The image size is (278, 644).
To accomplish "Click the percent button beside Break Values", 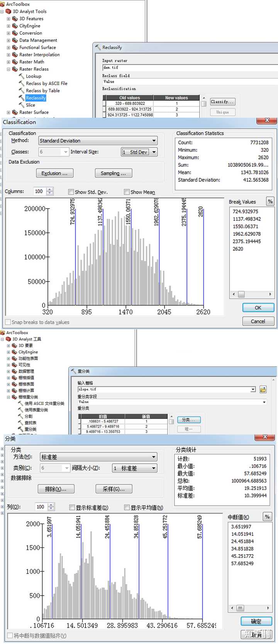I will [x=270, y=201].
